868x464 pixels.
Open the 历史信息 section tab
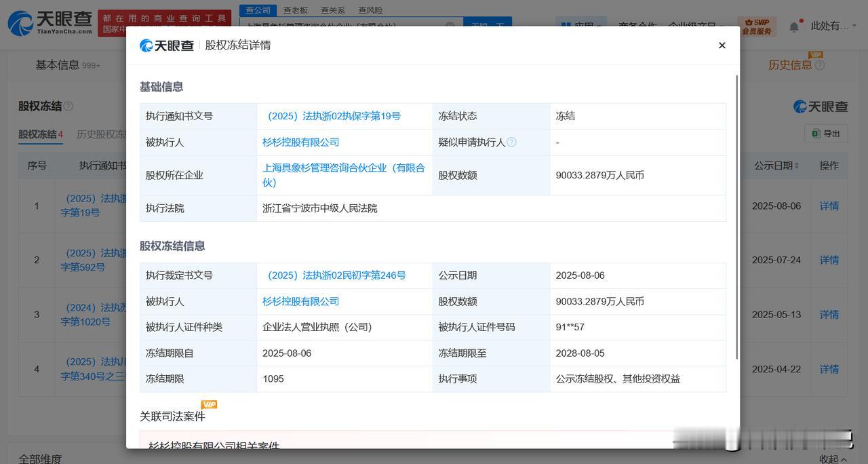[x=790, y=65]
